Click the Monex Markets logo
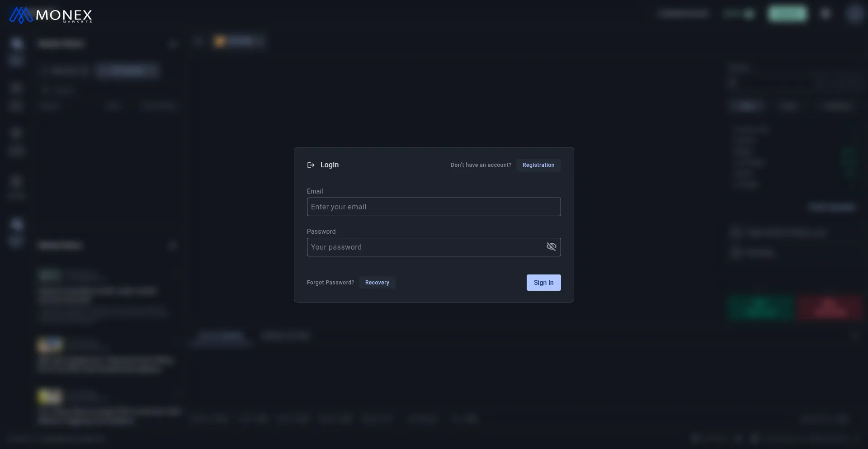The image size is (868, 449). 51,15
